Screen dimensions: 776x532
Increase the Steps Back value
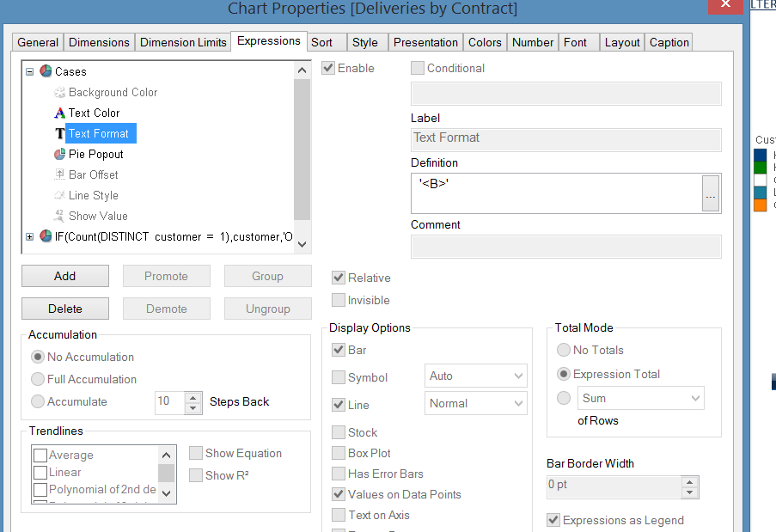point(193,397)
